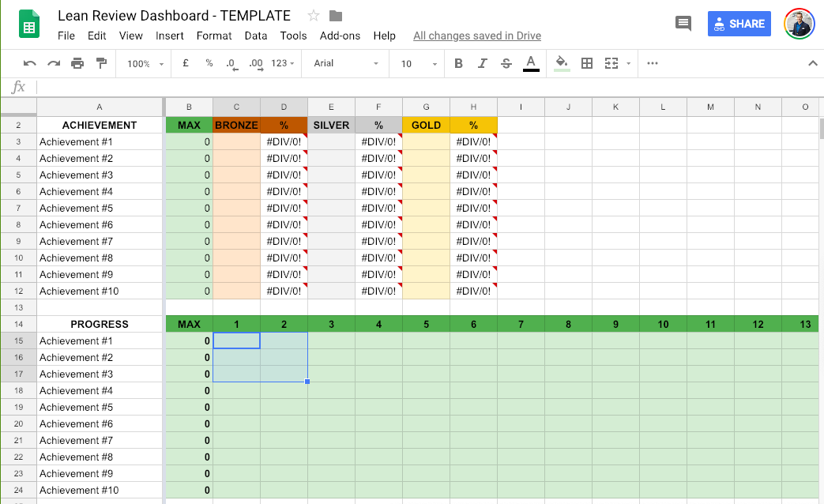Viewport: 824px width, 504px height.
Task: Open the Edit menu
Action: coord(96,36)
